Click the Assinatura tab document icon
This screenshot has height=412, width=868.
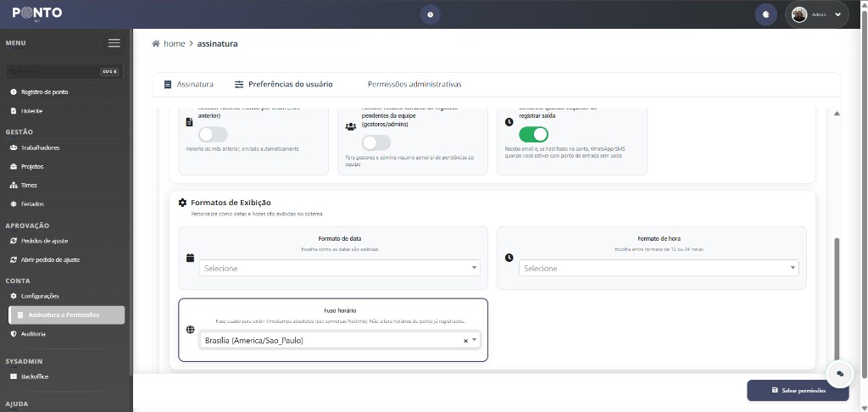pyautogui.click(x=168, y=85)
